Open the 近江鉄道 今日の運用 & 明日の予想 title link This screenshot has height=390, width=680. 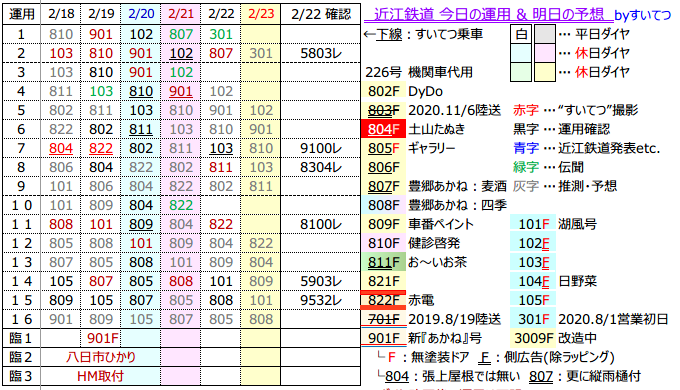(488, 14)
